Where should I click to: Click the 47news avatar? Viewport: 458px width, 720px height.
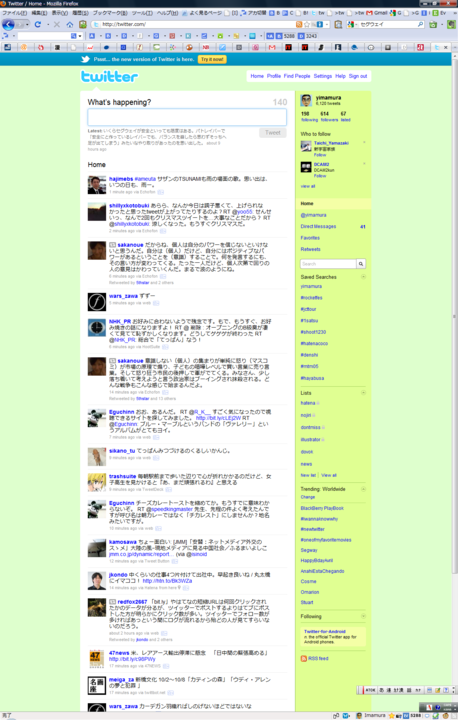(x=97, y=659)
